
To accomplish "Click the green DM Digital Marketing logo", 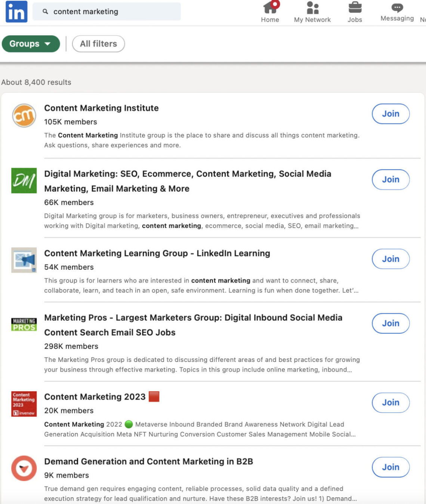I will point(24,180).
